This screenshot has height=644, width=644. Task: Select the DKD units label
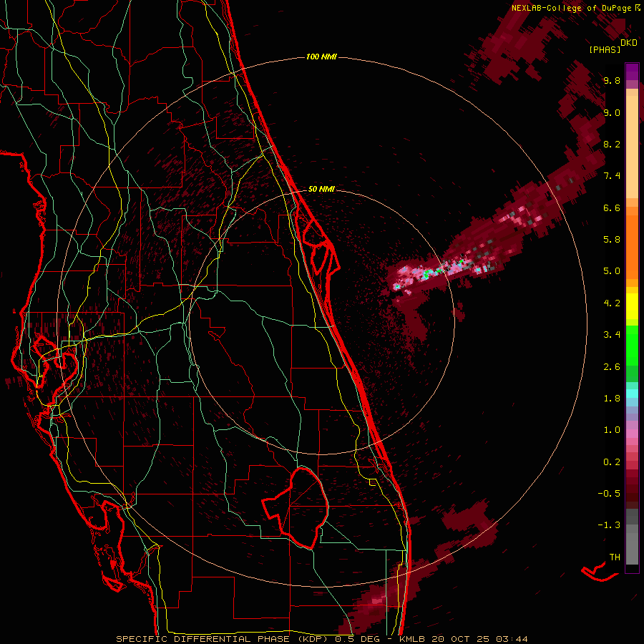tap(629, 43)
